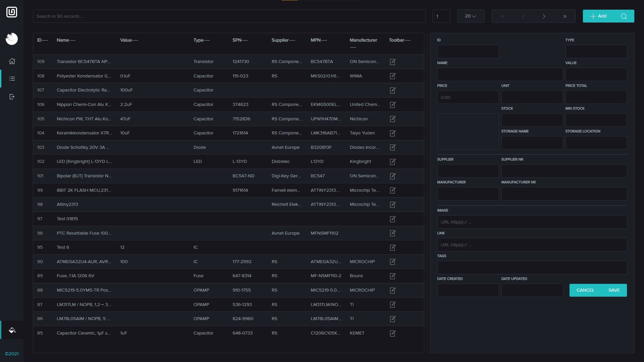The image size is (644, 362).
Task: Sort table by MPN column
Action: point(319,40)
